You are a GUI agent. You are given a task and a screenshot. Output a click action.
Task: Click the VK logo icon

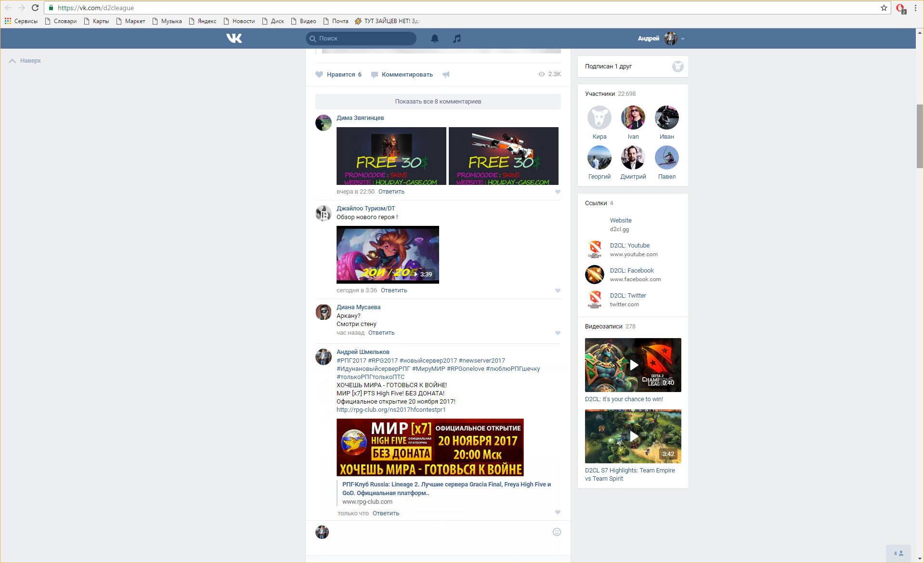[x=234, y=39]
